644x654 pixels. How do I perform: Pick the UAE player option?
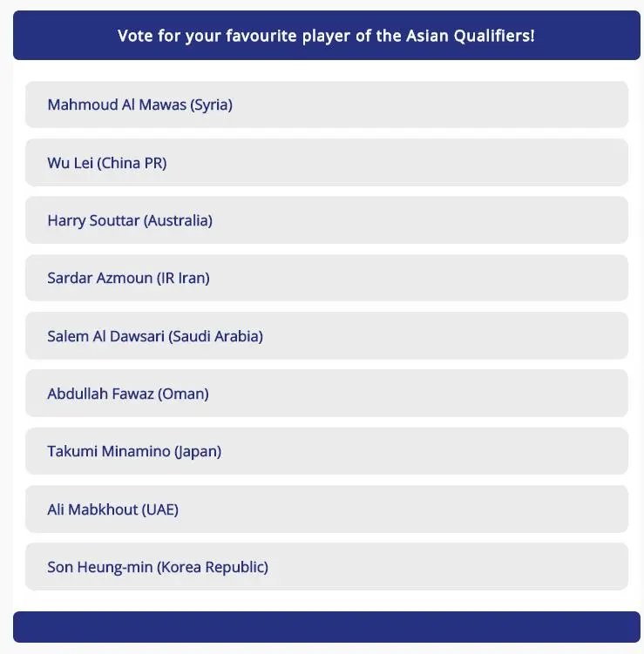click(326, 509)
